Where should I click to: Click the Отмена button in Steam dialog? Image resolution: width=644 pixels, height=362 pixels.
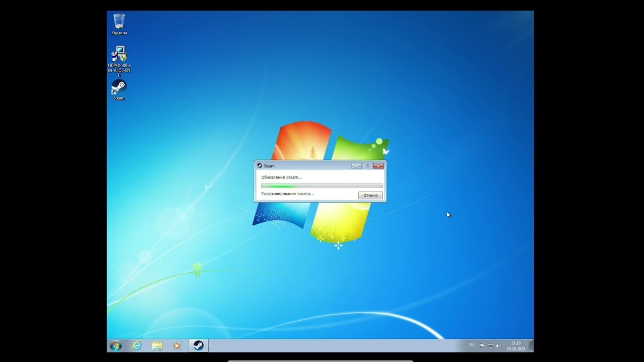370,195
